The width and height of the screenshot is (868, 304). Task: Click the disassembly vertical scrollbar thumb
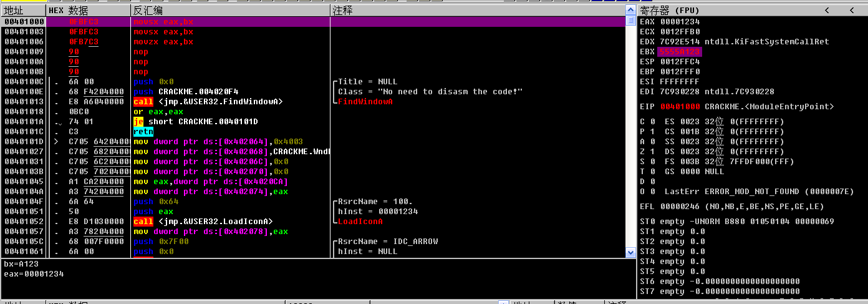[x=630, y=22]
